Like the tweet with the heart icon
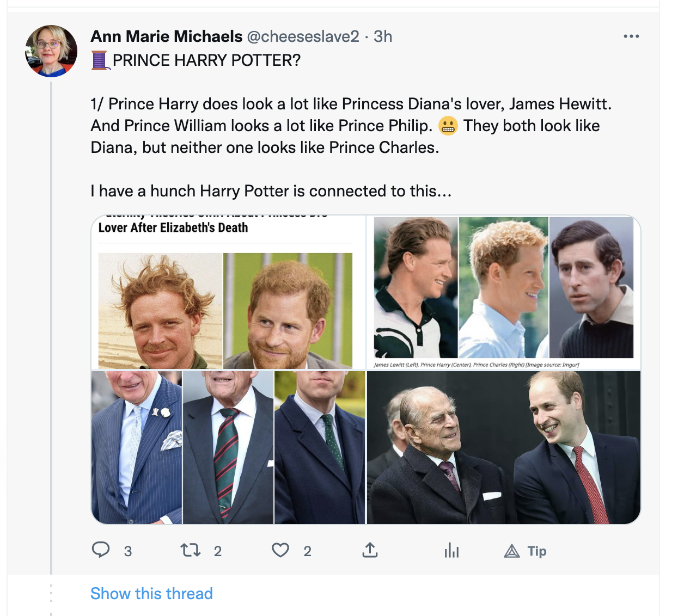This screenshot has width=684, height=616. coord(280,551)
